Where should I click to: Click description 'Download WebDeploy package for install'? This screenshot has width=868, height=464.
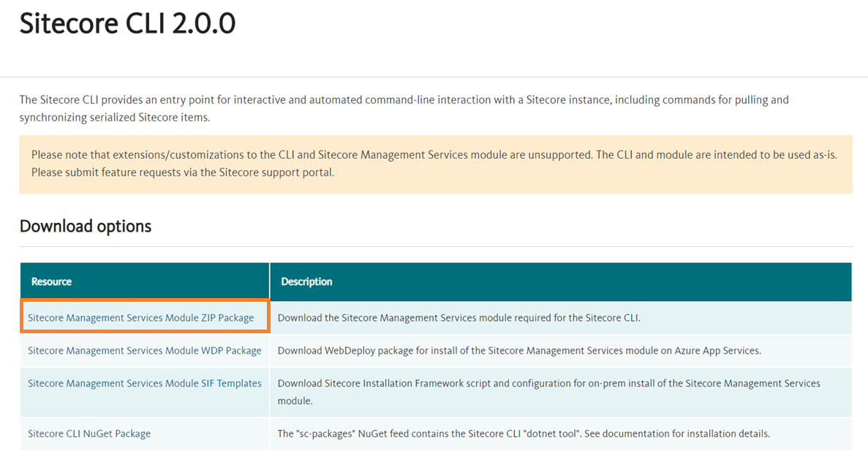[519, 351]
